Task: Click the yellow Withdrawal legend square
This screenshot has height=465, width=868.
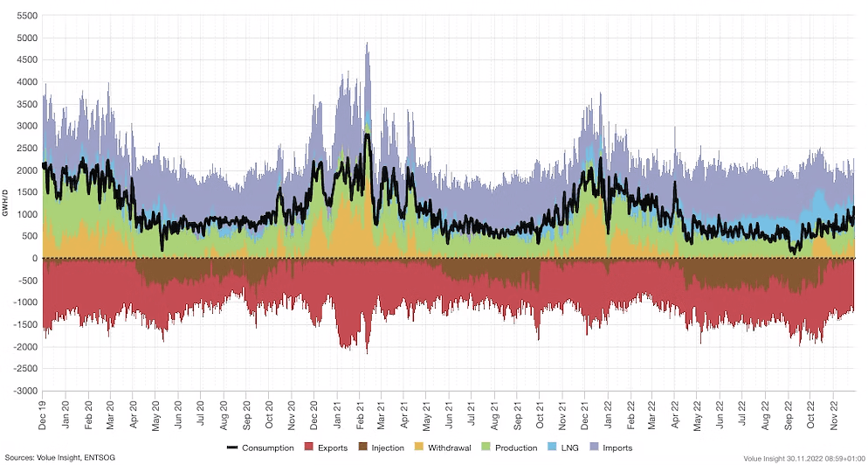Action: coord(417,448)
